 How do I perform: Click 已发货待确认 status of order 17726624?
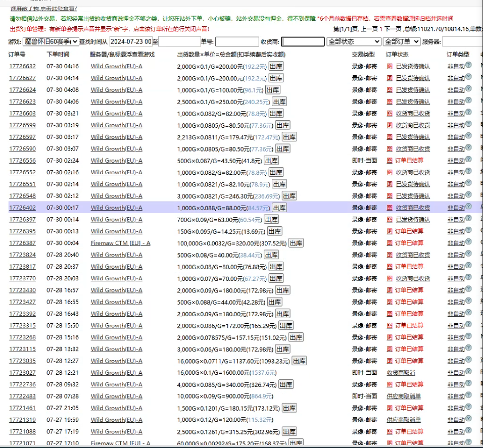[x=413, y=90]
